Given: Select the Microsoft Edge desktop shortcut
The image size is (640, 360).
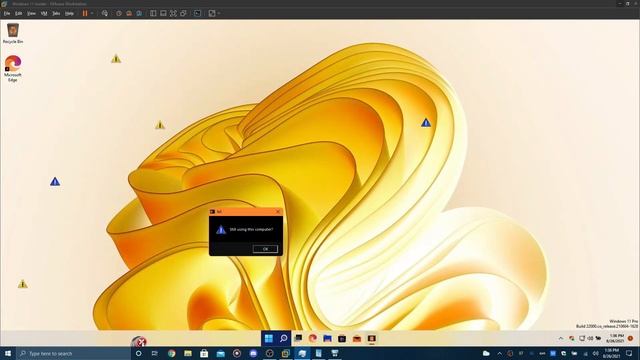Looking at the screenshot, I should [13, 69].
